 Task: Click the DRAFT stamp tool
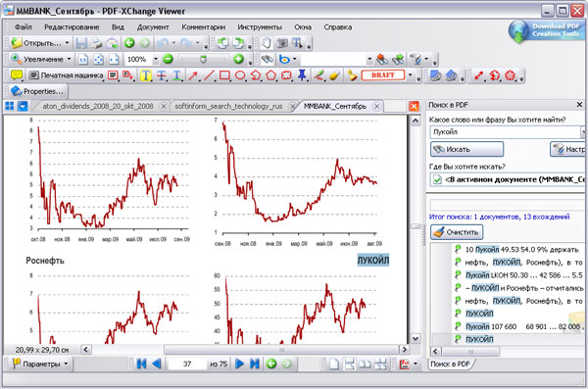point(382,75)
